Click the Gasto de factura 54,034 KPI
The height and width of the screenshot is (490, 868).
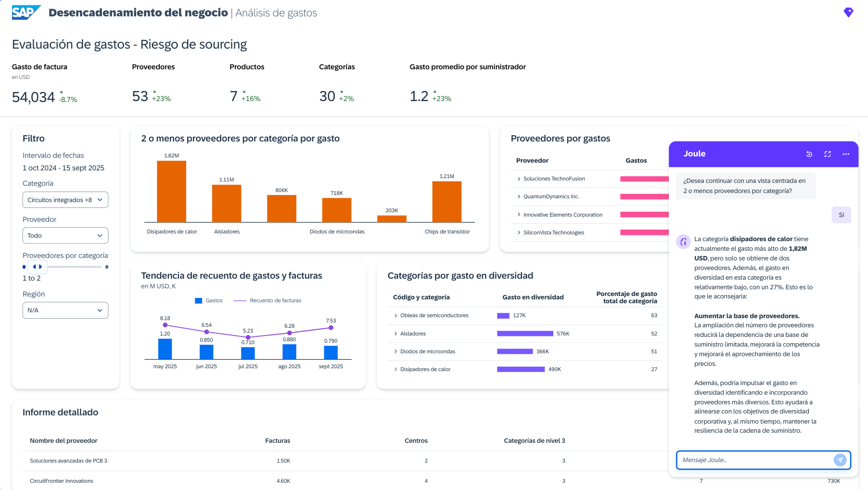(33, 97)
